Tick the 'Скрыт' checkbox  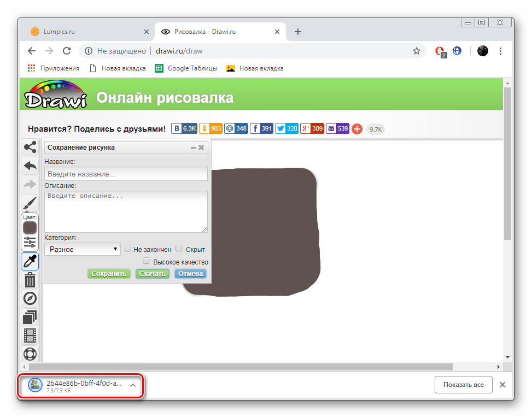coord(179,249)
